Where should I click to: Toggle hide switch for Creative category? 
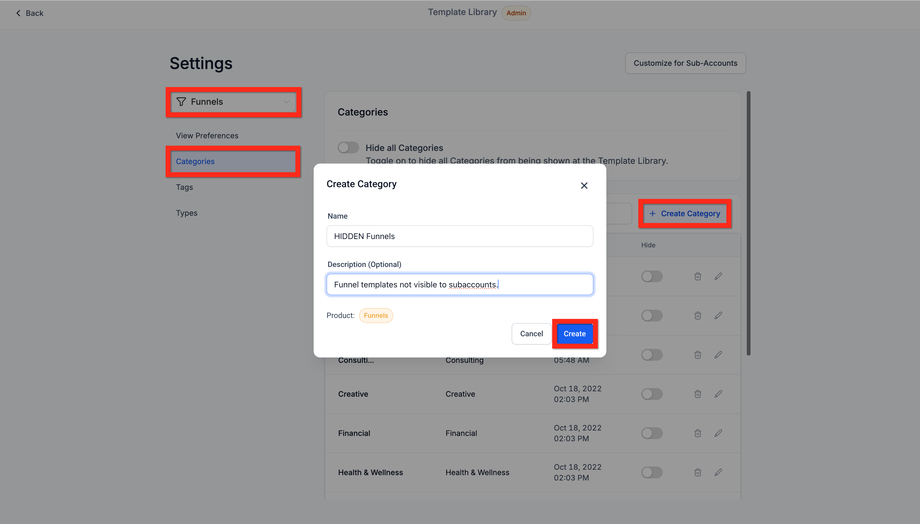click(652, 394)
